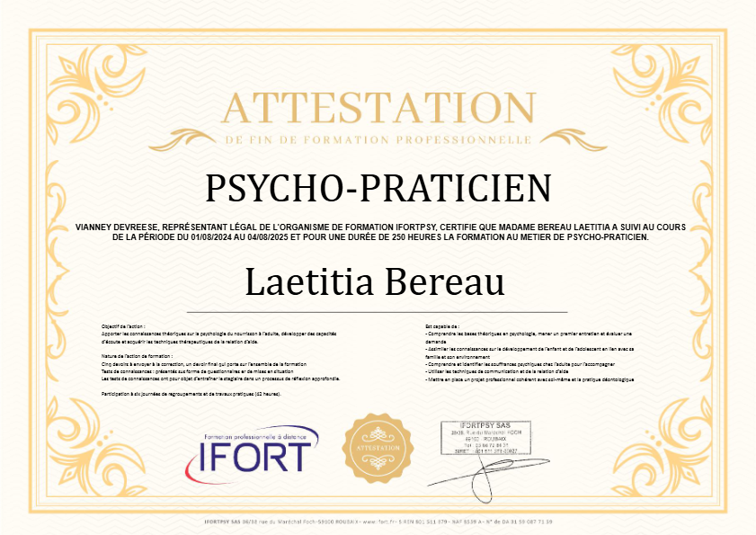The image size is (756, 535).
Task: Click the subtitle De fin de formation professionnelle
Action: pyautogui.click(x=378, y=141)
